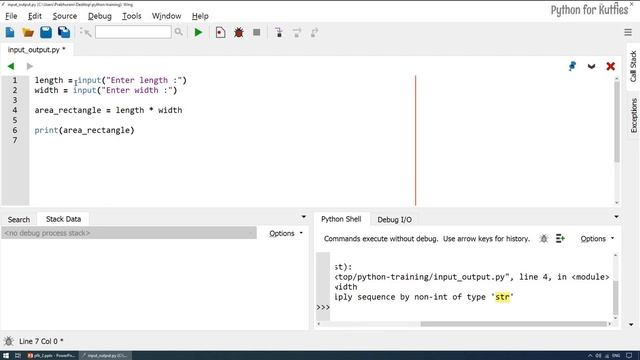
Task: Click line number 7 in the gutter
Action: point(15,140)
